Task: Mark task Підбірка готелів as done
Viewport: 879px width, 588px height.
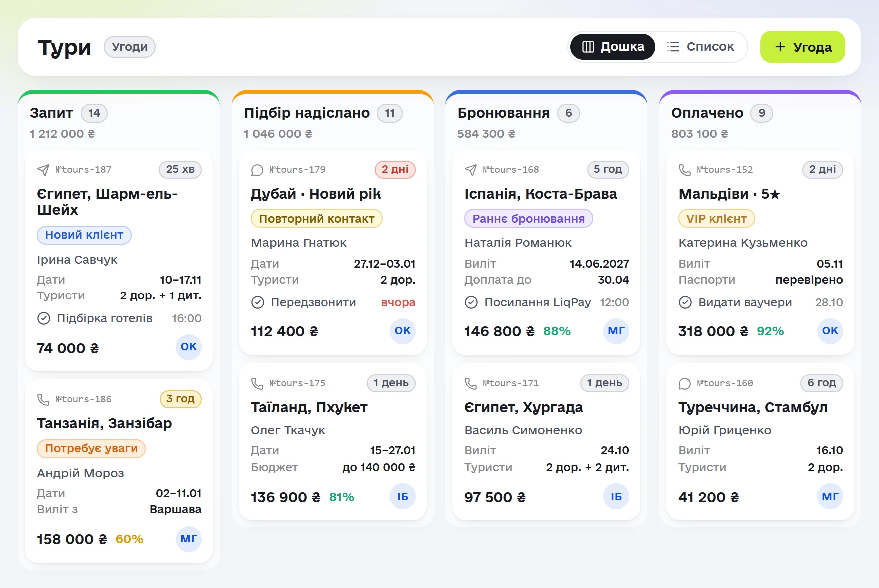Action: (44, 318)
